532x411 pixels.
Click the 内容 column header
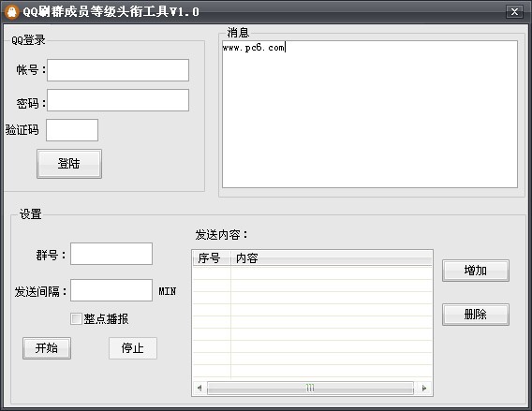pos(332,258)
